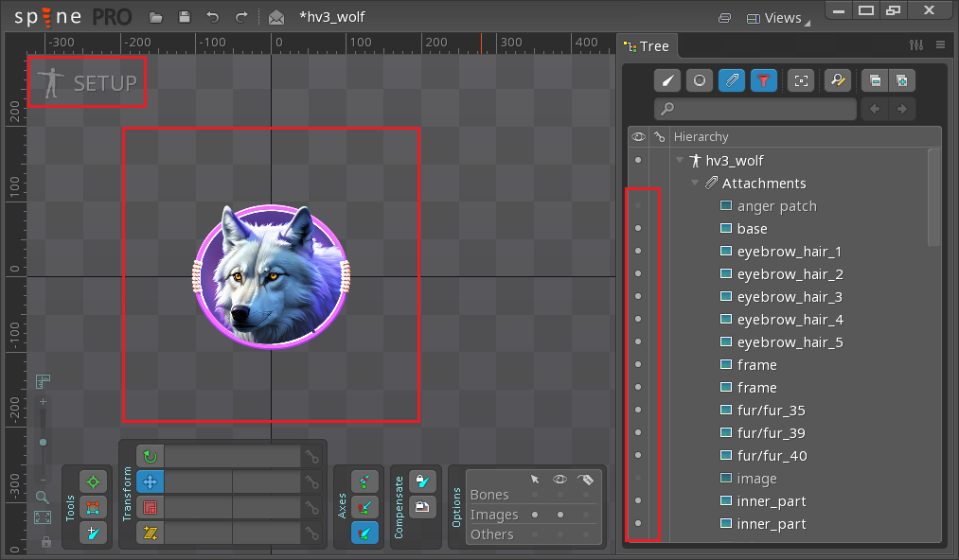
Task: Select the Scale transform tool
Action: [150, 507]
